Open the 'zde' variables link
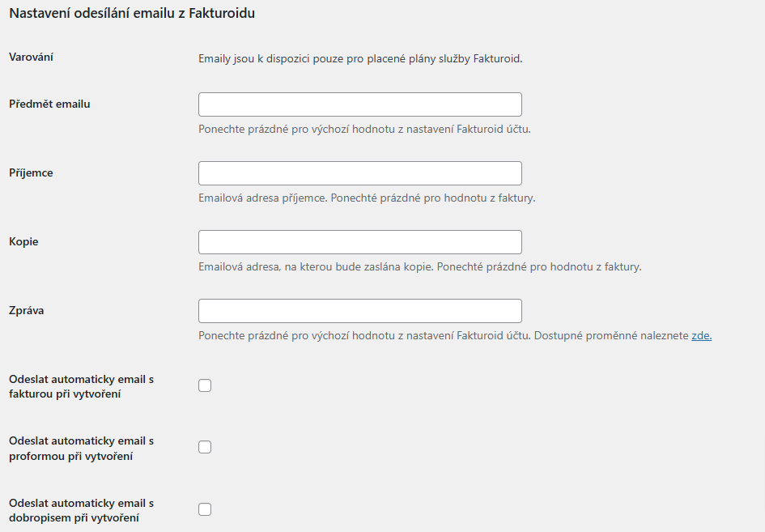This screenshot has height=532, width=765. [x=702, y=336]
